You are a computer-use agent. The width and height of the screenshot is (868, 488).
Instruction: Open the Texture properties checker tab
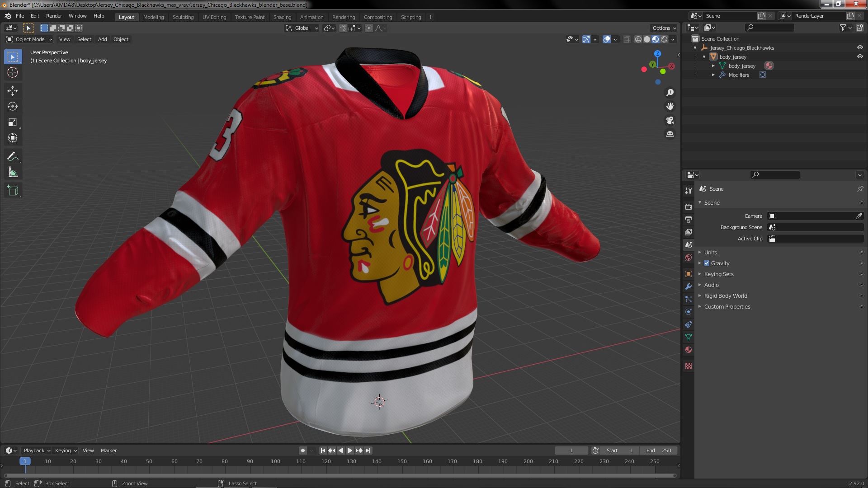(689, 366)
